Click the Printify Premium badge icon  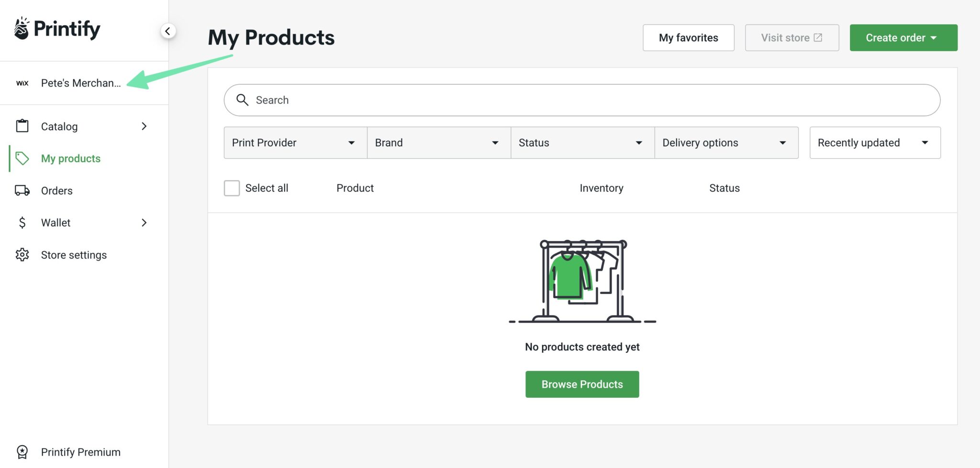click(22, 452)
